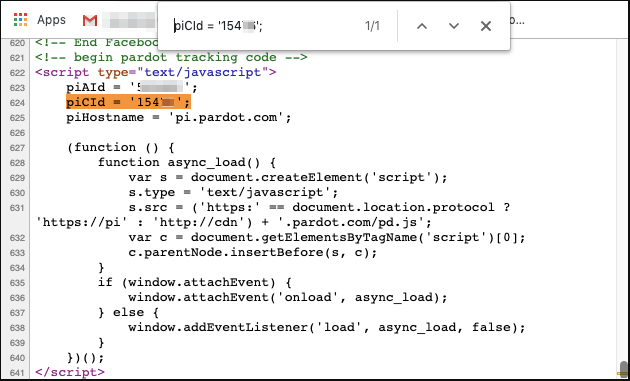Click line number 624 in gutter
The width and height of the screenshot is (630, 381).
pos(17,103)
